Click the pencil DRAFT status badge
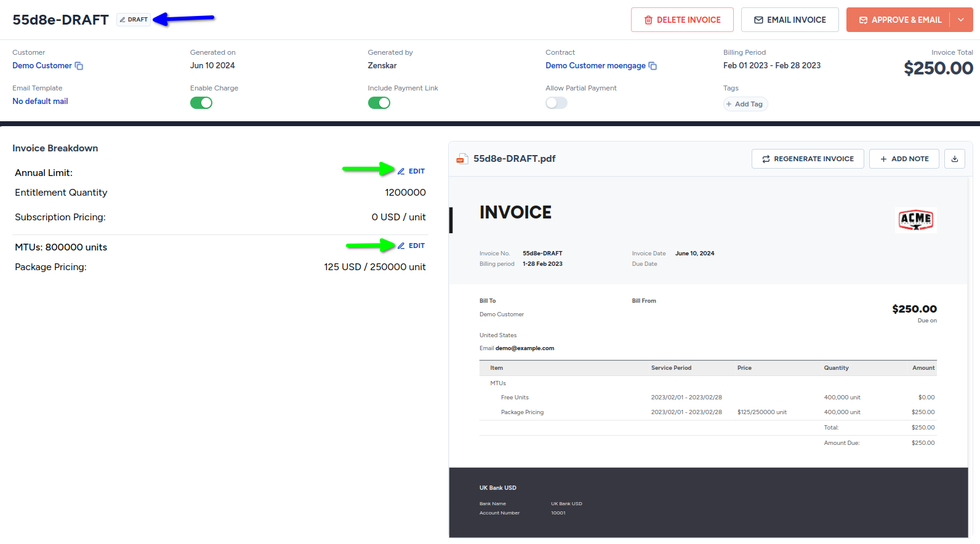The width and height of the screenshot is (980, 544). pos(134,20)
